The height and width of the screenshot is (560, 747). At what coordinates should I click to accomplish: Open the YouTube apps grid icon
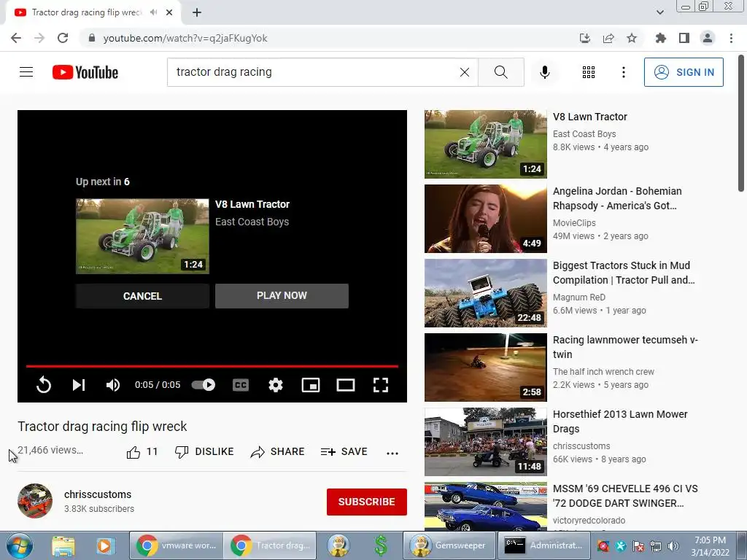click(x=589, y=72)
